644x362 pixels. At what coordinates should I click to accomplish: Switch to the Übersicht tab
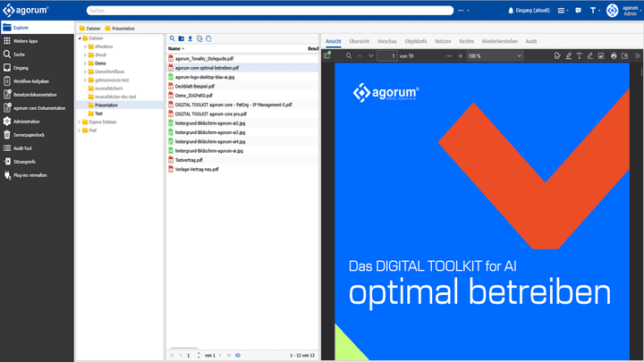360,41
